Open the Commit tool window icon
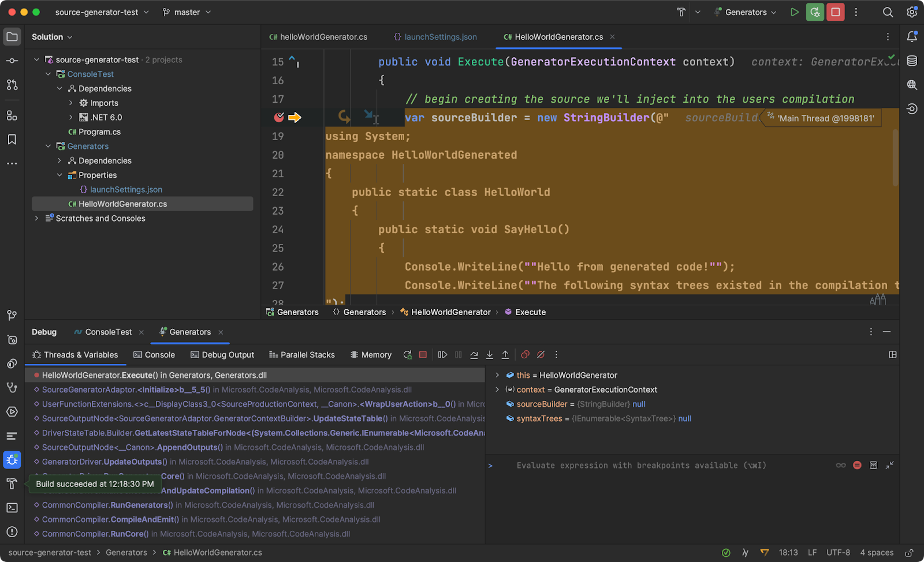The height and width of the screenshot is (562, 924). point(12,61)
